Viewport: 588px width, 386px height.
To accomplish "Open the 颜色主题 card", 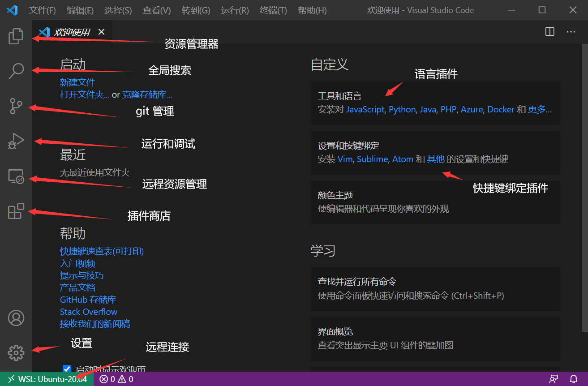I will pyautogui.click(x=435, y=202).
